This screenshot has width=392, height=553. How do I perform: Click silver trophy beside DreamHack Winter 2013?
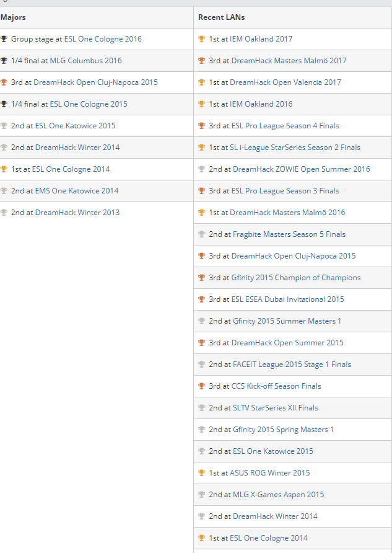coord(4,212)
